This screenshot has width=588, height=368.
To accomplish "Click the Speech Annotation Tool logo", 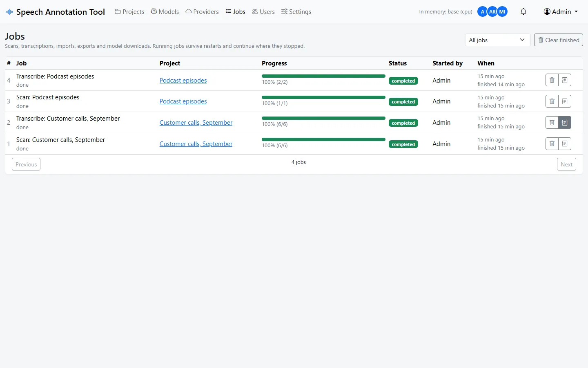I will pos(55,12).
